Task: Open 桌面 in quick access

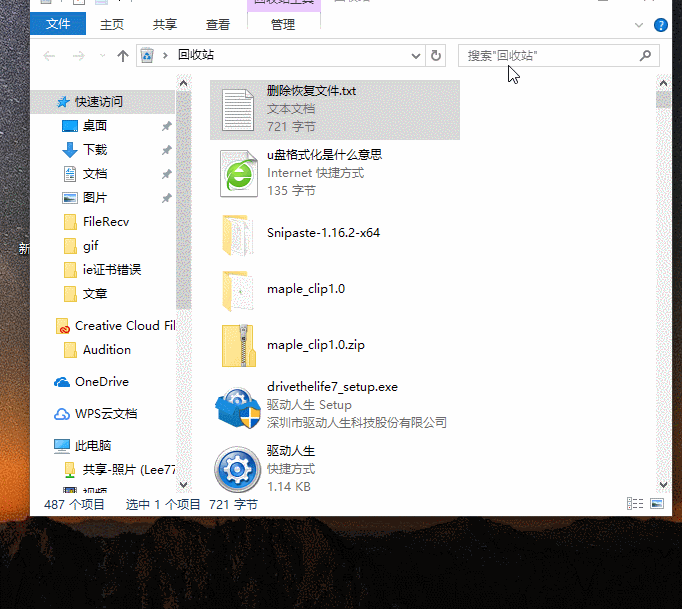Action: 95,126
